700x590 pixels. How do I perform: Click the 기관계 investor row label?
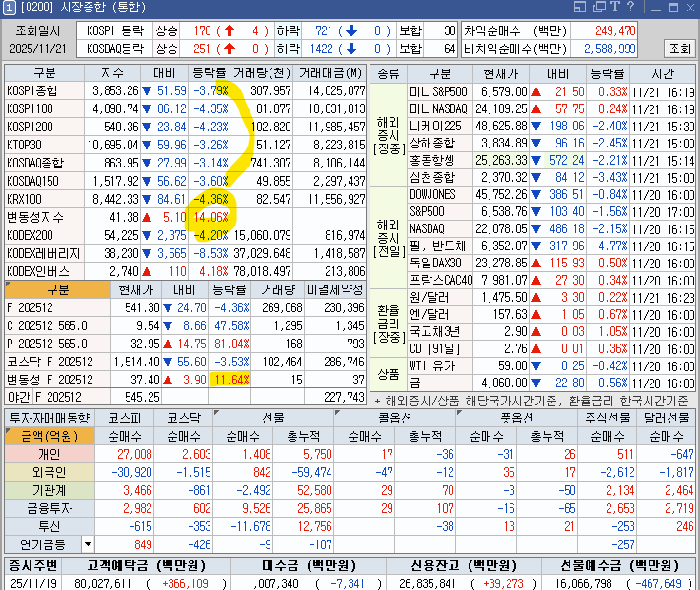pyautogui.click(x=50, y=490)
